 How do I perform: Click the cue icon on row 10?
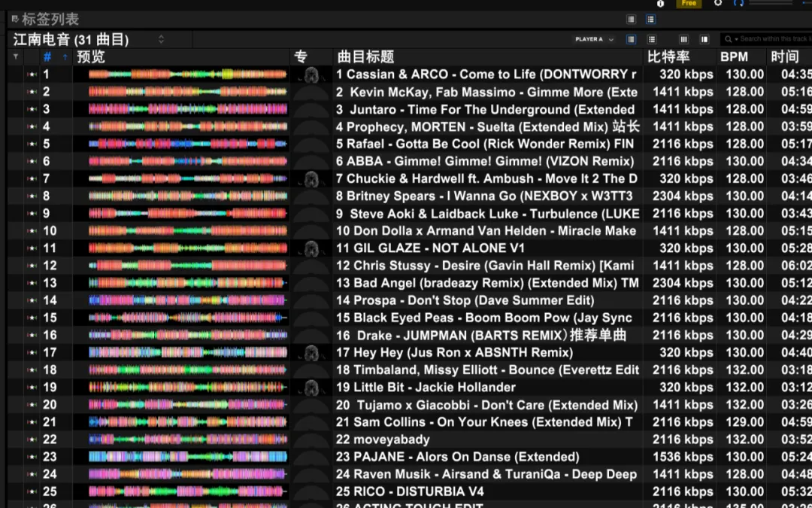(32, 231)
